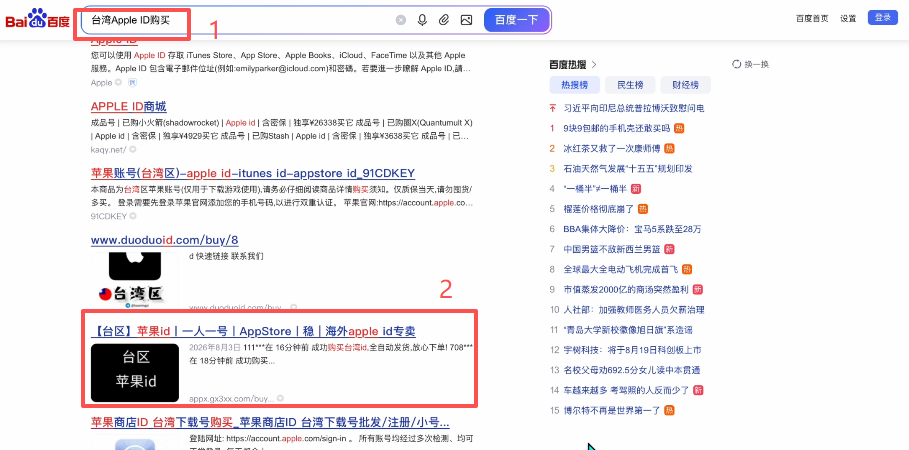Click 热 badge beside 全球最大全电动飞机
Viewport: 909px width, 450px height.
(687, 270)
